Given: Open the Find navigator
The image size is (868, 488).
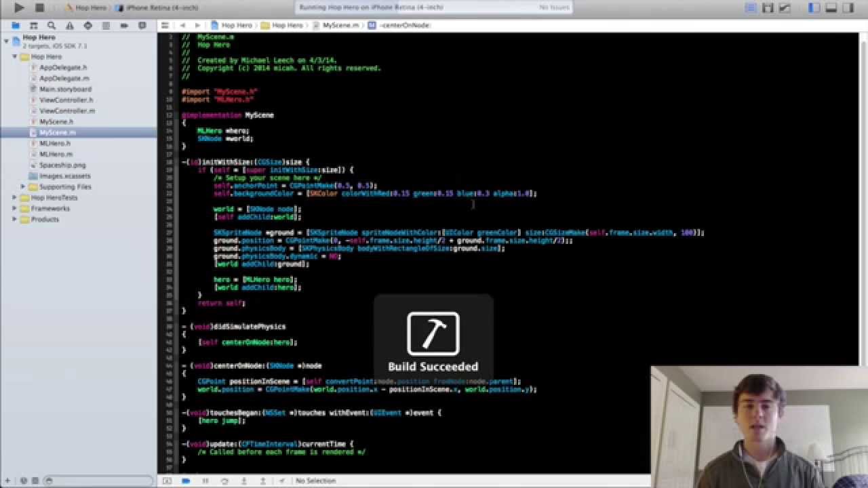Looking at the screenshot, I should point(52,25).
